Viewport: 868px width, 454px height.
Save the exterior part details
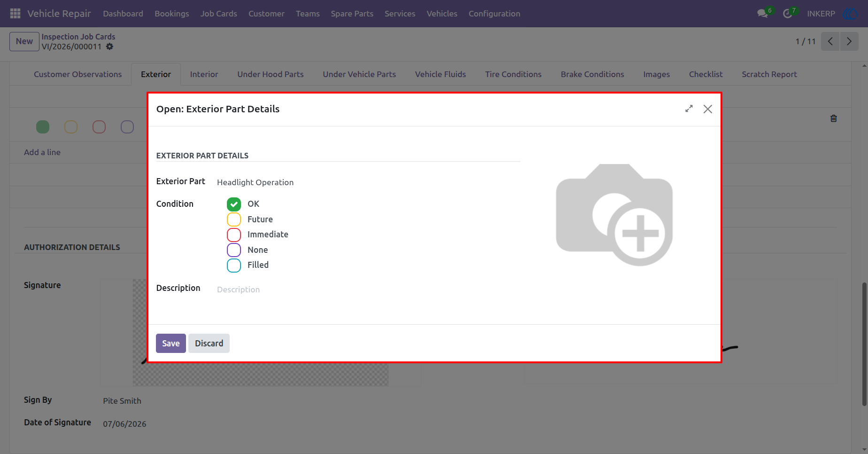click(171, 344)
